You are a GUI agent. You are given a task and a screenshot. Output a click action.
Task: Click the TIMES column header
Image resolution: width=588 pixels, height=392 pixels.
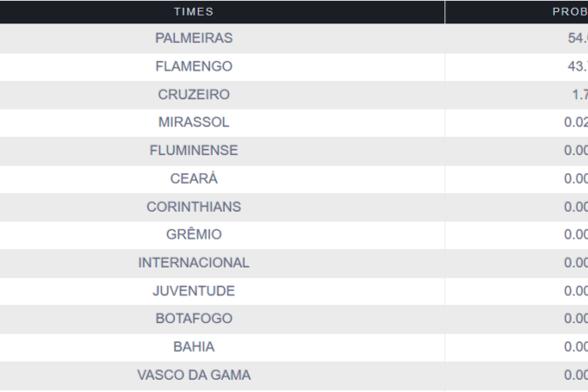[x=193, y=11]
